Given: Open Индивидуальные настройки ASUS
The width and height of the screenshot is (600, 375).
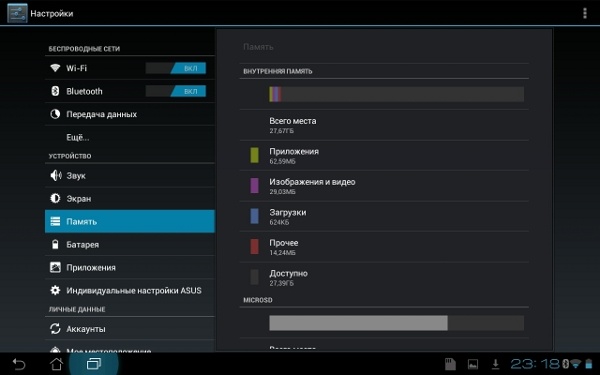Looking at the screenshot, I should point(130,290).
